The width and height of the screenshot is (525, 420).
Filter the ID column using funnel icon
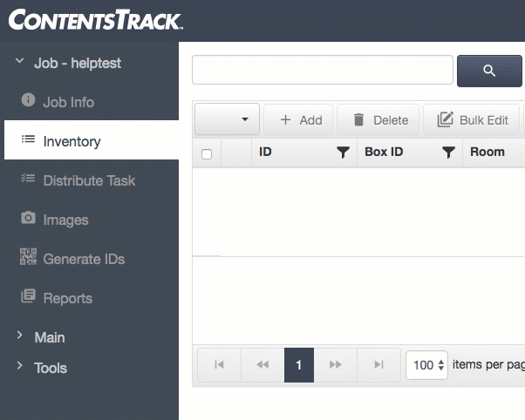tap(343, 152)
